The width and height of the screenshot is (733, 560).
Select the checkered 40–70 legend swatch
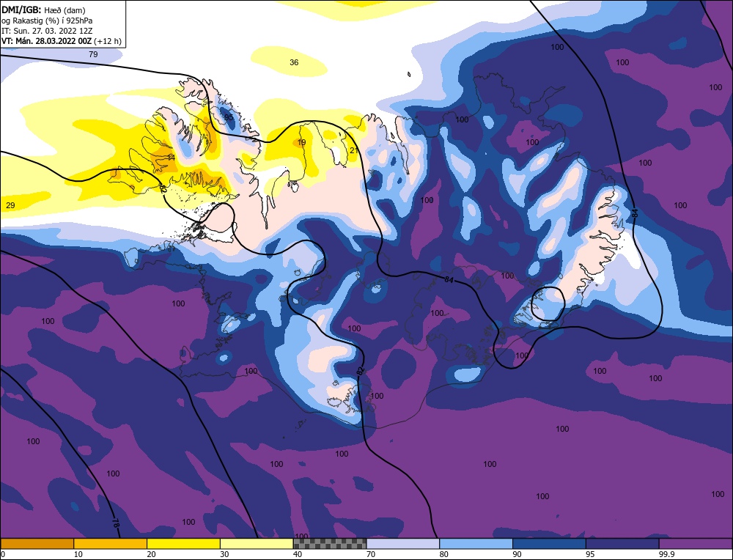click(x=330, y=544)
